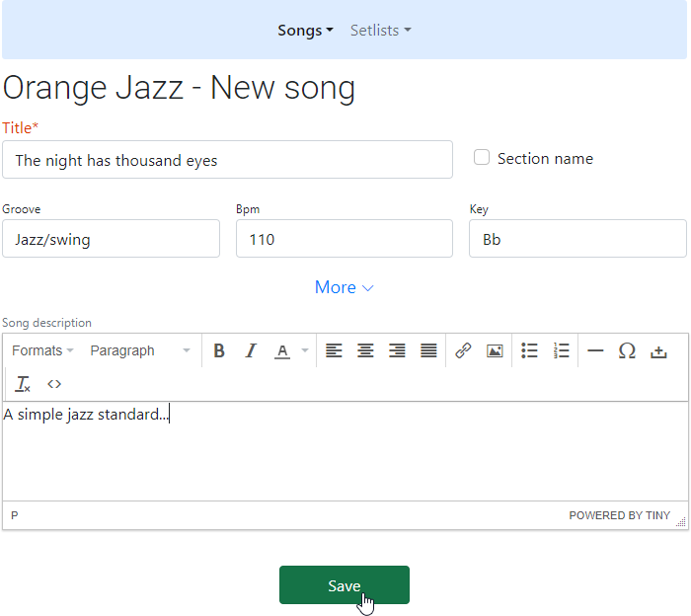Align text left in editor

(335, 350)
